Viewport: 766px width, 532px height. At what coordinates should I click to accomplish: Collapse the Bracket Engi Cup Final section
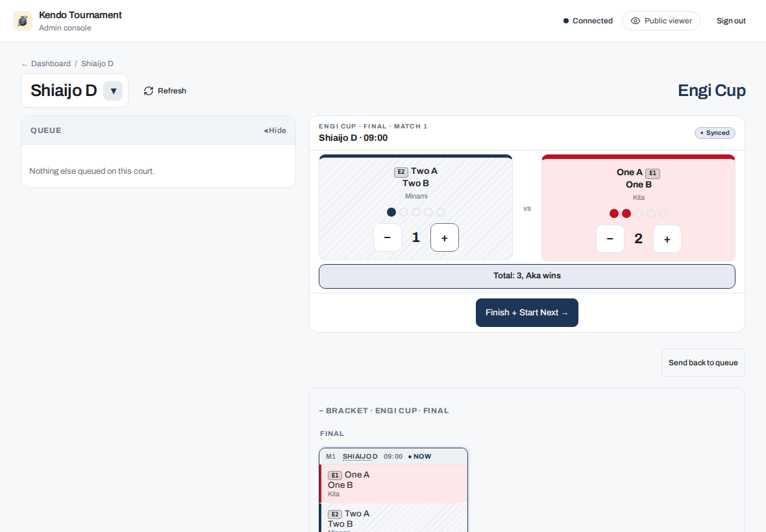click(x=384, y=411)
